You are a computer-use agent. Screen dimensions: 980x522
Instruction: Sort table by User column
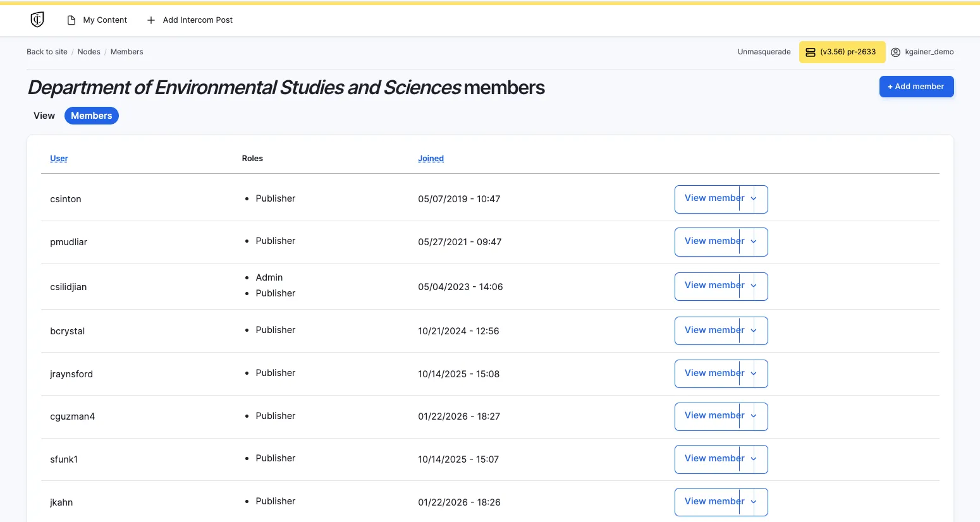click(x=59, y=159)
